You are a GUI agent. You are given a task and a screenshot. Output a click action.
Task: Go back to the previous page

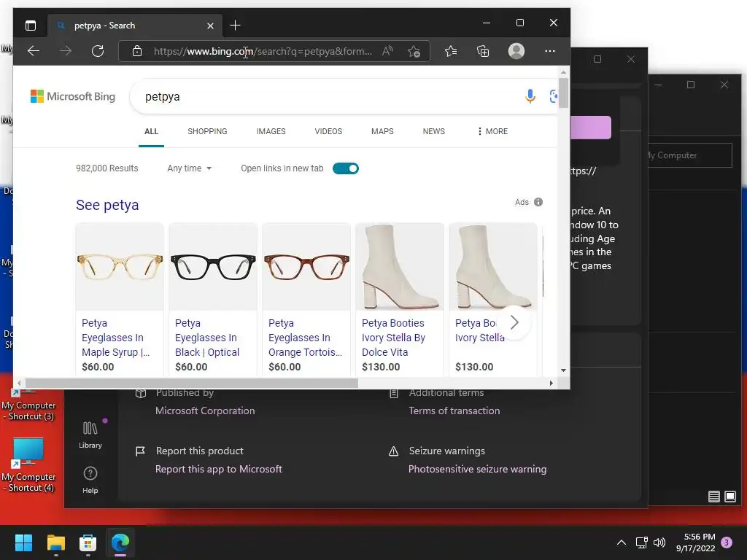pos(34,51)
